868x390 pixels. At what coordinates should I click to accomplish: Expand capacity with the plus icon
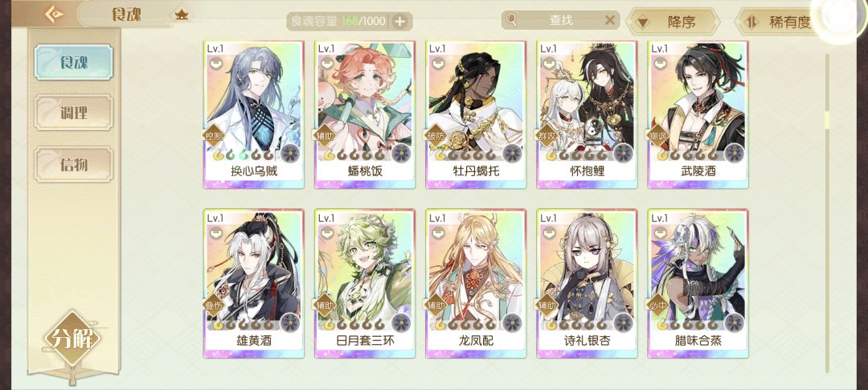pyautogui.click(x=399, y=22)
